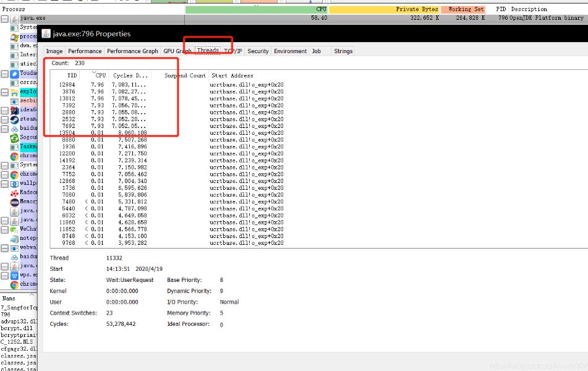Viewport: 588px width, 371px height.
Task: Collapse the webwal tree node
Action: click(4, 247)
